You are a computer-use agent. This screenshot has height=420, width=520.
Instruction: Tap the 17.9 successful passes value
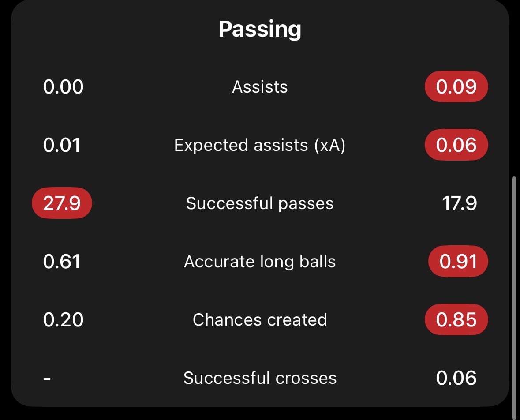tap(459, 203)
